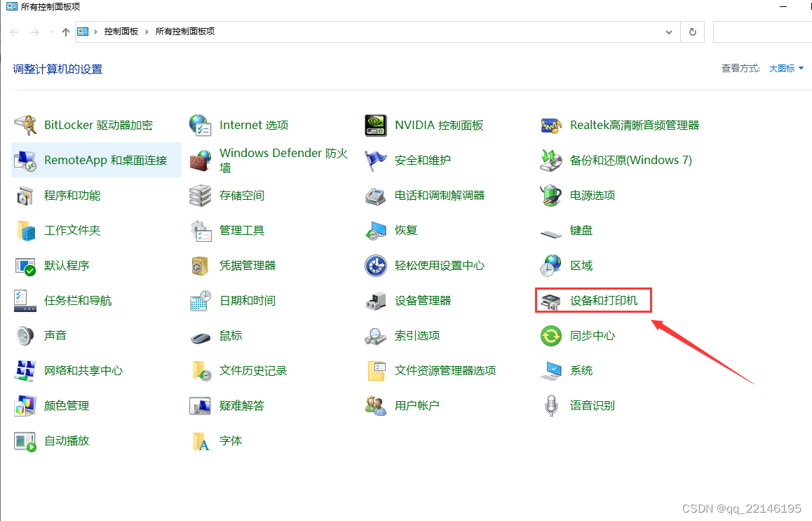Click the 同步中心 green sync icon

[x=551, y=336]
